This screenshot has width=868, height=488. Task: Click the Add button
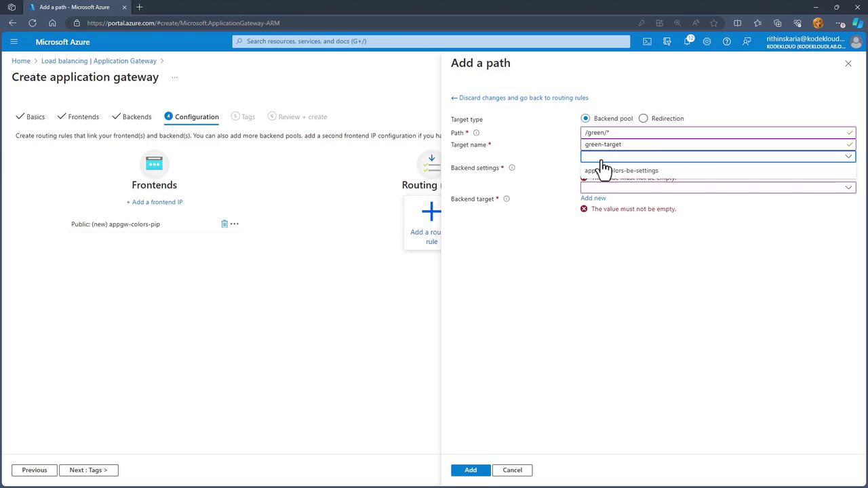tap(470, 470)
